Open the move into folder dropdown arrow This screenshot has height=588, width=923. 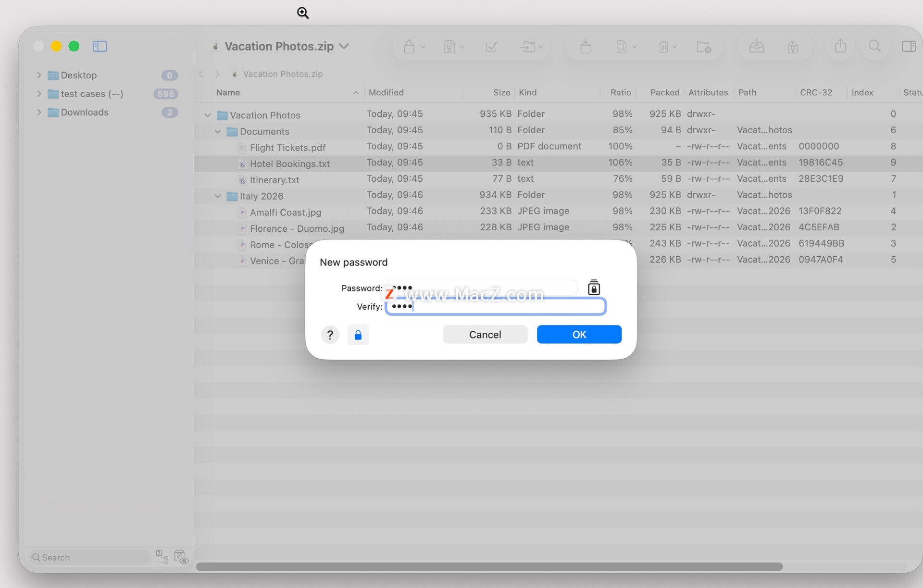coord(541,47)
